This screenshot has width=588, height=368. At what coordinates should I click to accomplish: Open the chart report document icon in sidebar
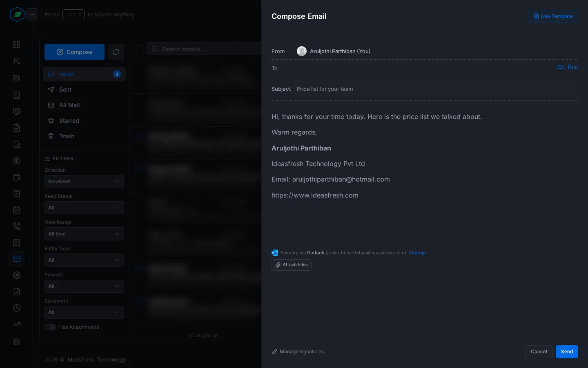(x=17, y=292)
